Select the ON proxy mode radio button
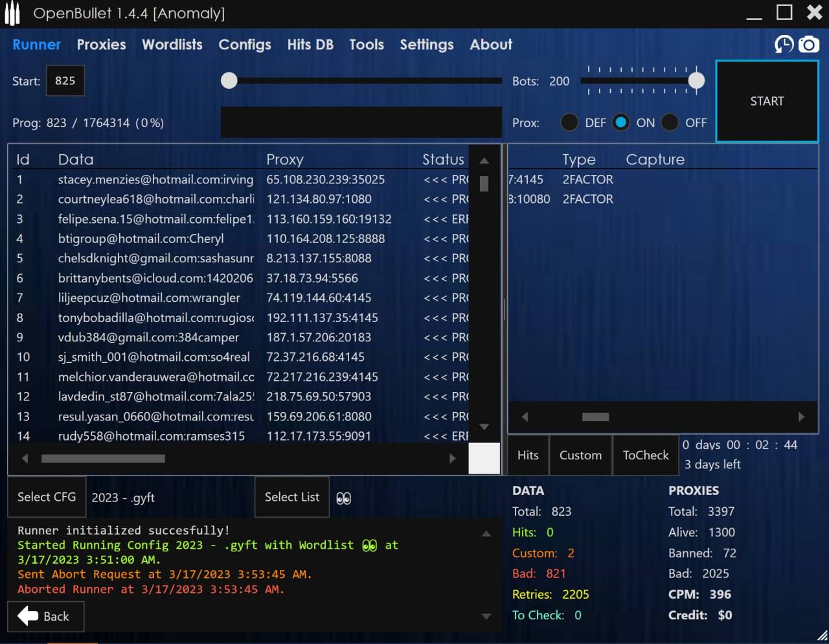Screen dimensions: 829x644 pyautogui.click(x=620, y=122)
